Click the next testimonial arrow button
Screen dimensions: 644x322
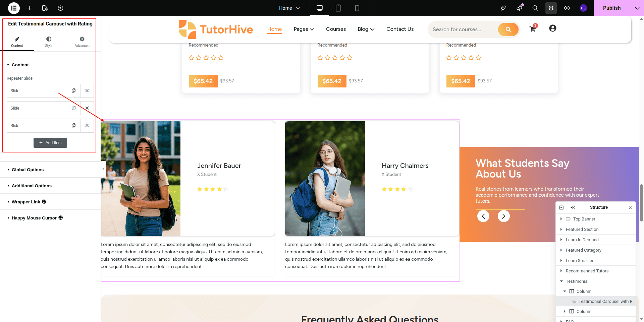click(503, 216)
